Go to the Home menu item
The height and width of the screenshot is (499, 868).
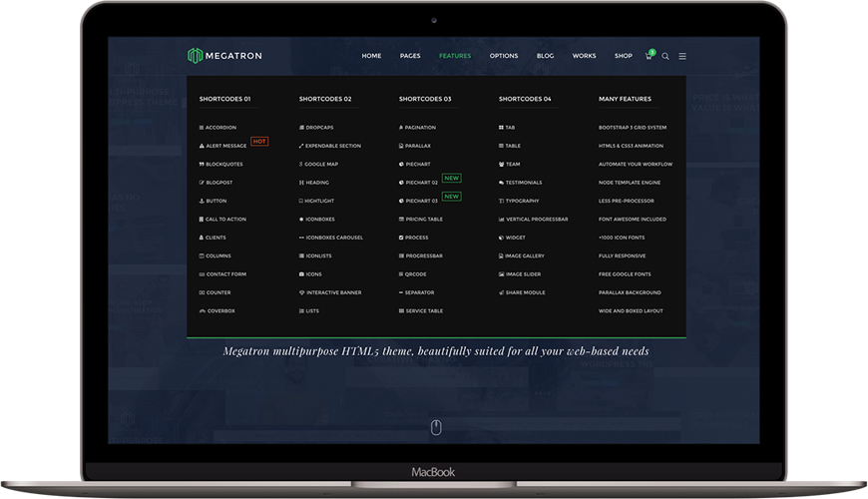coord(371,56)
